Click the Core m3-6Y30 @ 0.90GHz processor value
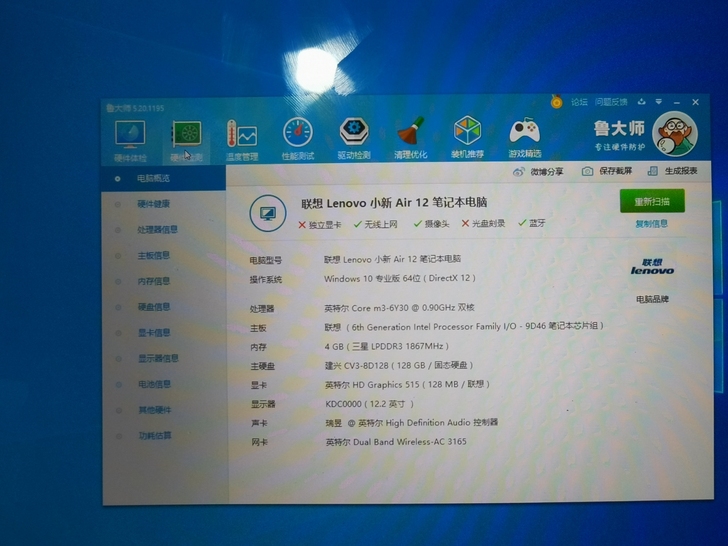The image size is (728, 546). (399, 308)
